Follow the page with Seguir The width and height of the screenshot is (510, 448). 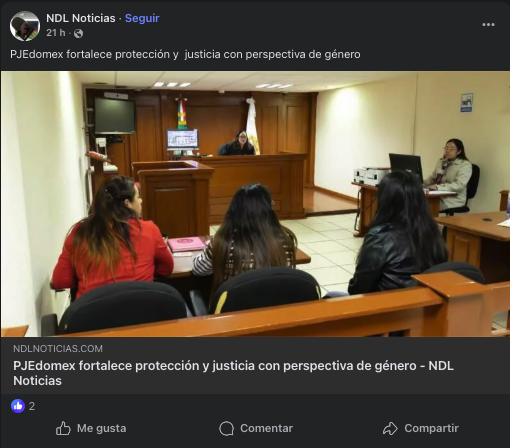click(142, 18)
